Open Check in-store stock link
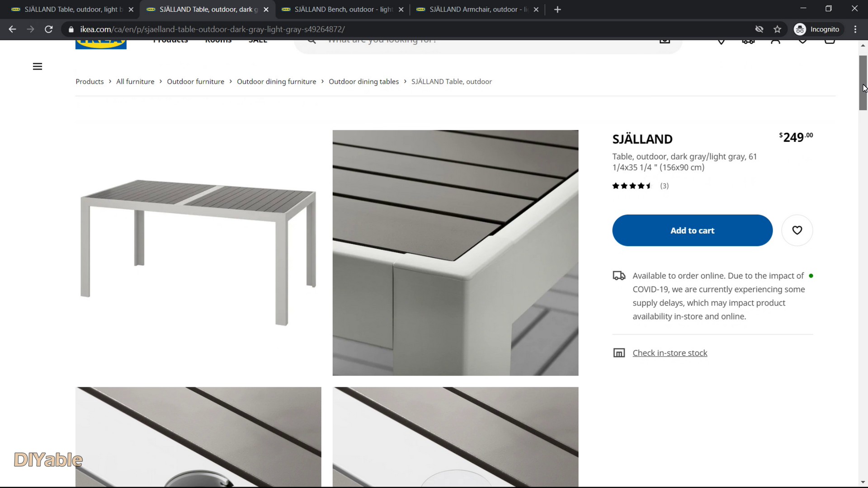Viewport: 868px width, 488px height. click(670, 353)
